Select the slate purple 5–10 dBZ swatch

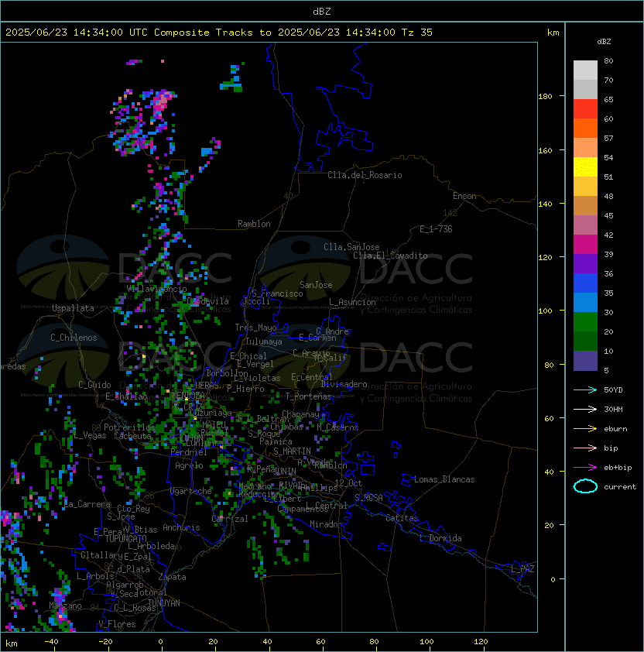pos(585,361)
